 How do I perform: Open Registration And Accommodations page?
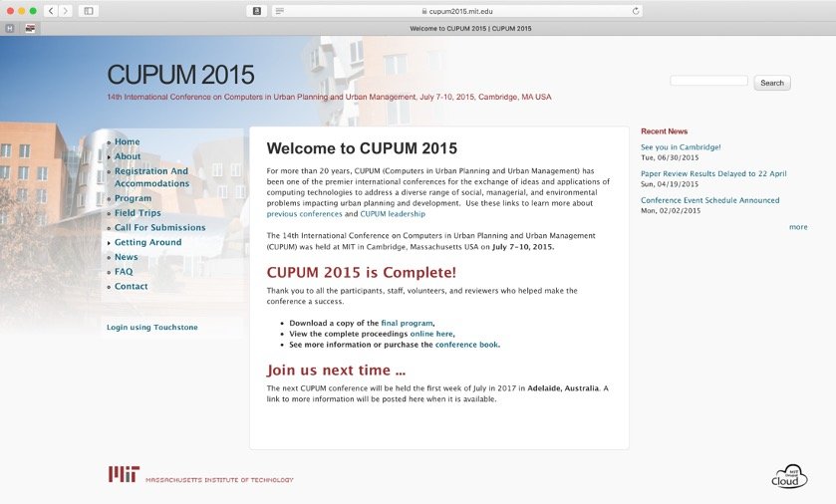coord(151,177)
